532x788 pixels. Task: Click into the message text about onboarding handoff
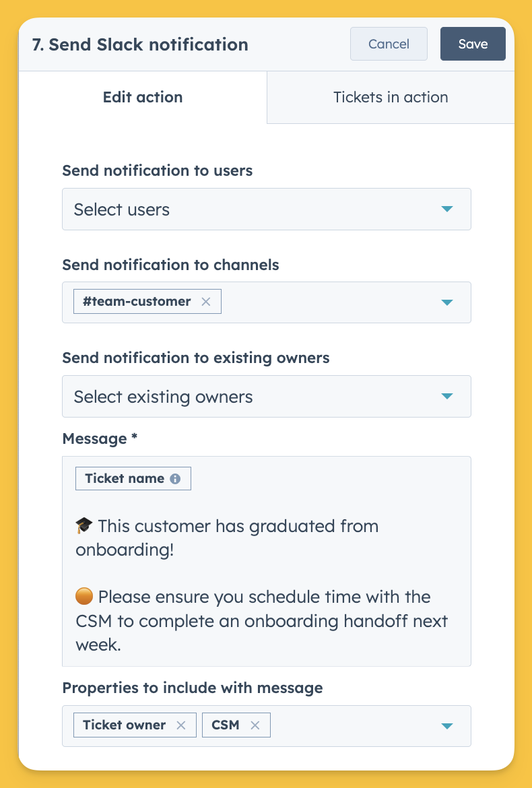click(262, 621)
